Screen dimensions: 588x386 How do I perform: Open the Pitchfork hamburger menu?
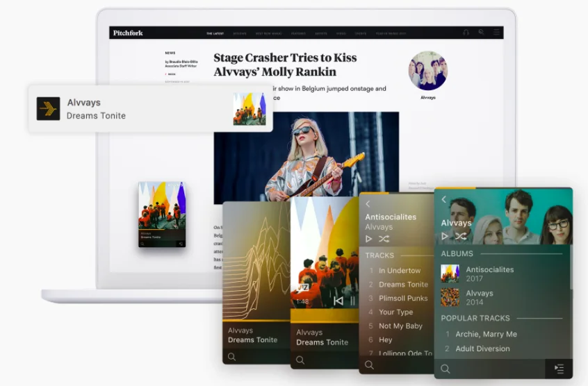click(496, 33)
